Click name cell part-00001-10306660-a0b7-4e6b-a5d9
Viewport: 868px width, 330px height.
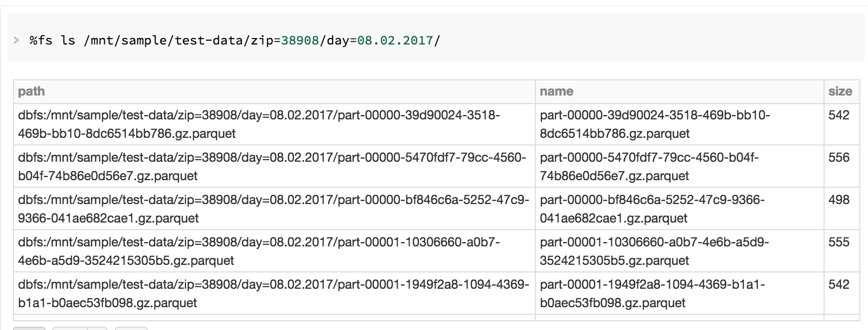click(x=654, y=251)
